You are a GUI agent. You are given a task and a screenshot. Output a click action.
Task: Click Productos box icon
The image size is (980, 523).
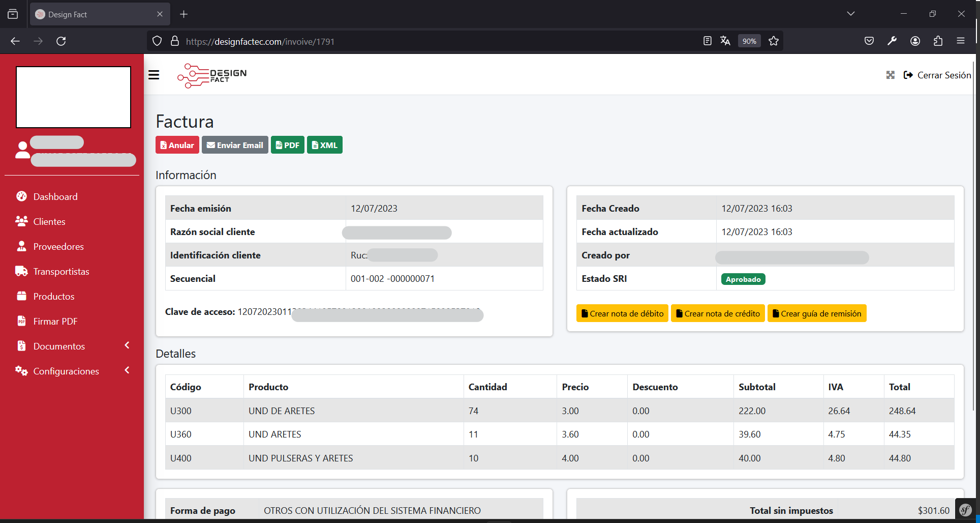(x=21, y=296)
